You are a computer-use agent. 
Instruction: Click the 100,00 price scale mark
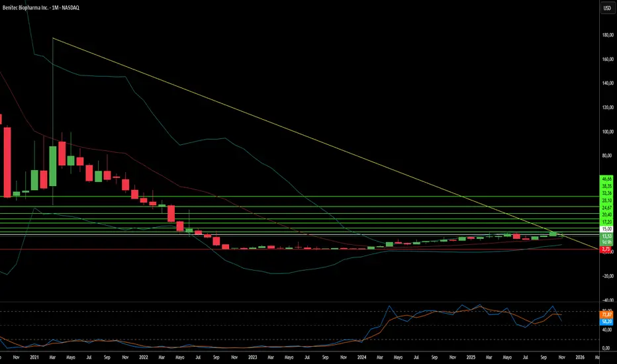(x=606, y=131)
